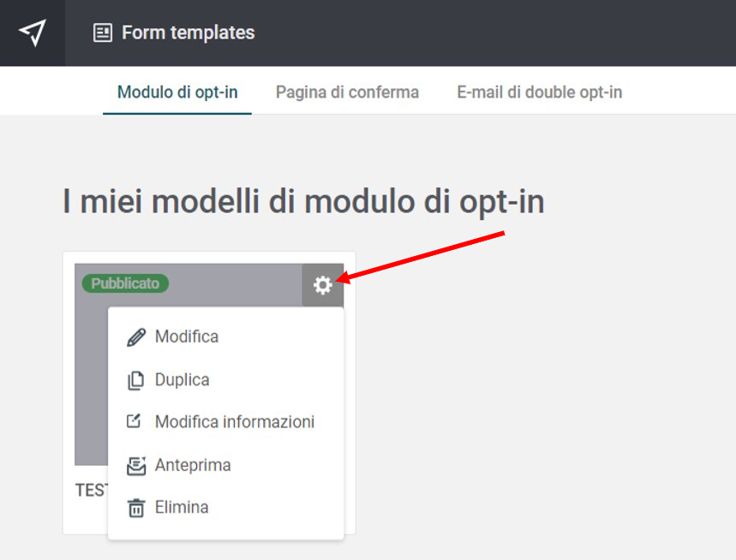Click the copy icon next to Duplica

pyautogui.click(x=136, y=380)
